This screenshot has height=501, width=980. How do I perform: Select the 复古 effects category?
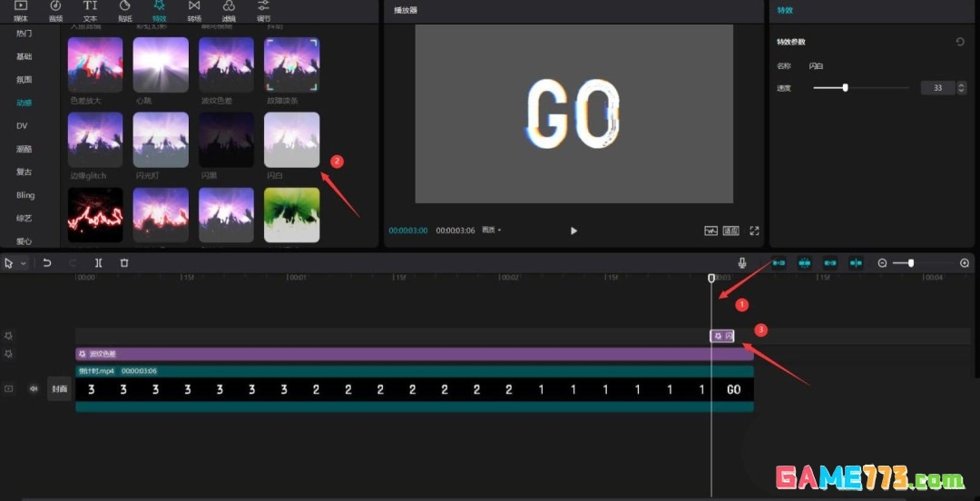[24, 172]
